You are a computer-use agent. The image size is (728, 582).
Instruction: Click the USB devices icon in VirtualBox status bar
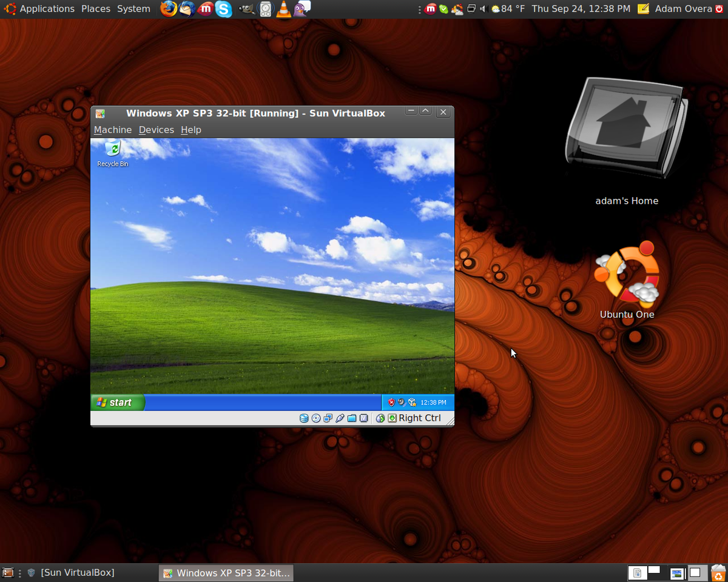pos(339,418)
